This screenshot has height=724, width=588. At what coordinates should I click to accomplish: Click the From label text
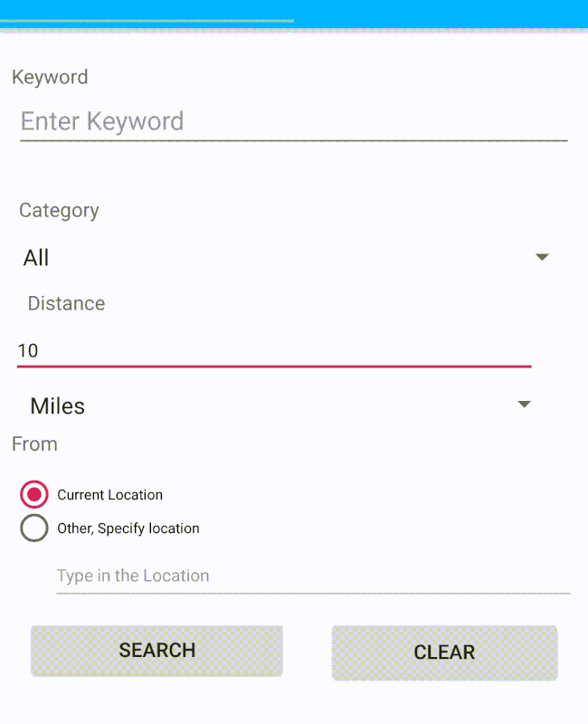tap(34, 443)
